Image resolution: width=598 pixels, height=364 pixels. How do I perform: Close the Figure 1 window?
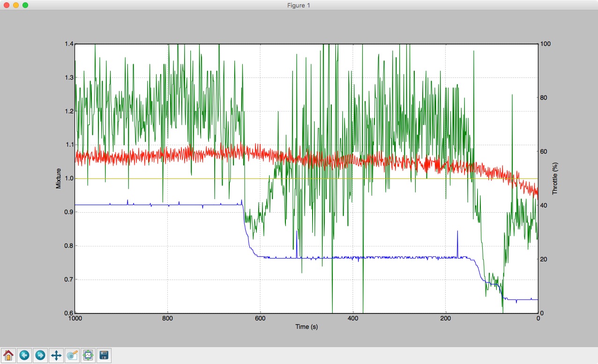tap(6, 5)
